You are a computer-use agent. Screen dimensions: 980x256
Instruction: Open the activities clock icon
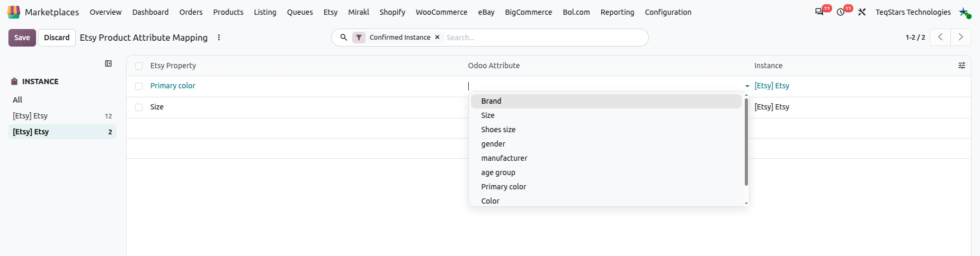(x=841, y=12)
